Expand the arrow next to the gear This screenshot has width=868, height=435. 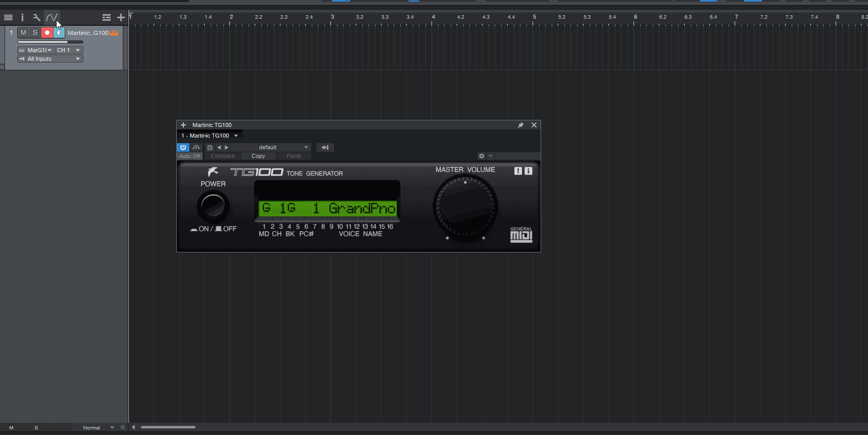pos(490,156)
